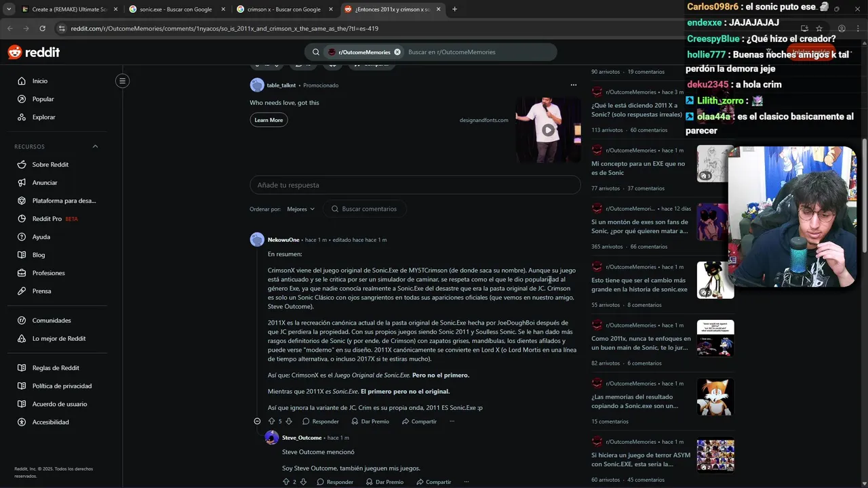Open post Mi concepto para un EXE
Image resolution: width=868 pixels, height=488 pixels.
pos(638,168)
